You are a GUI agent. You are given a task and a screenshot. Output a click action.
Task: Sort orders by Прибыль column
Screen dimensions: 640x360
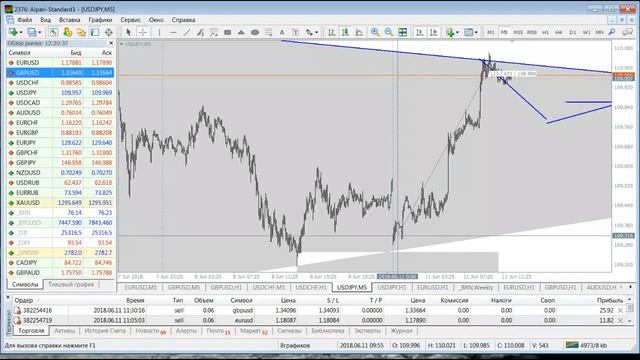610,300
